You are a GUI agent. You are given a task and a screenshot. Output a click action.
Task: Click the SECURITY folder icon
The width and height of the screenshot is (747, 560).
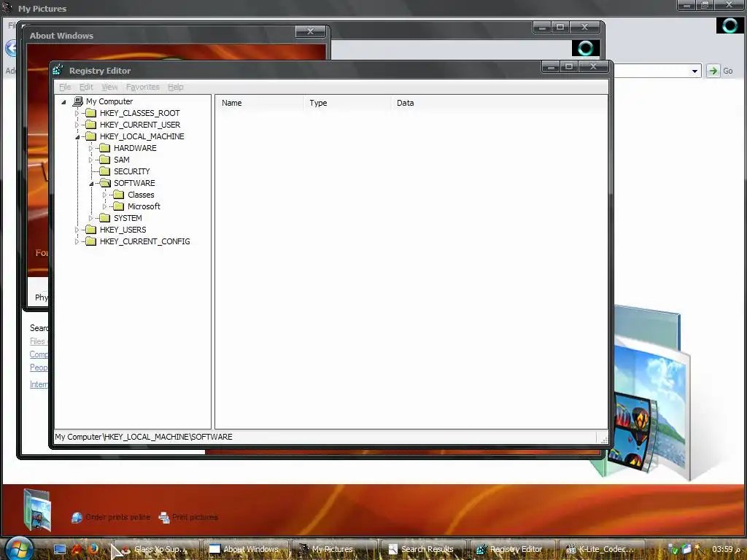tap(104, 171)
